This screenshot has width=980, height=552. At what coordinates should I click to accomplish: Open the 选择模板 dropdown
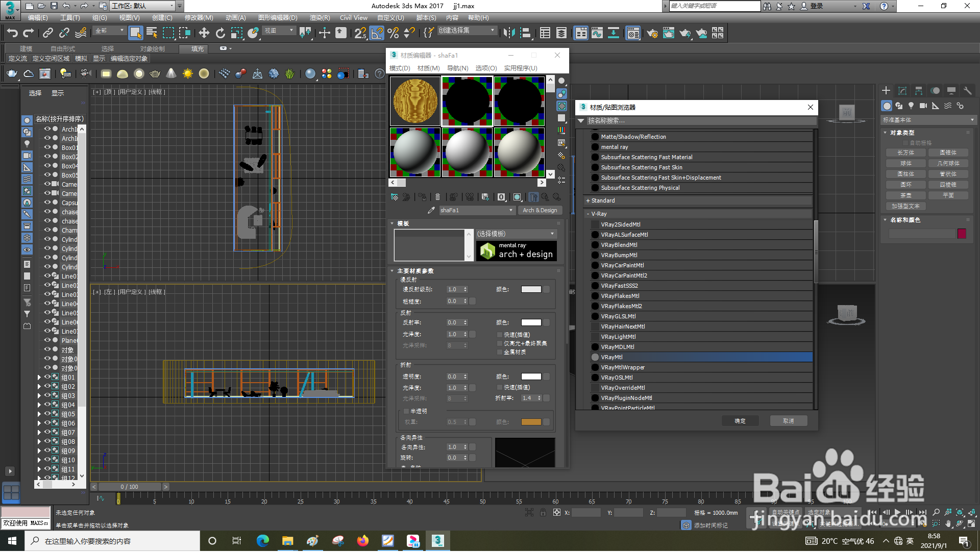tap(516, 234)
